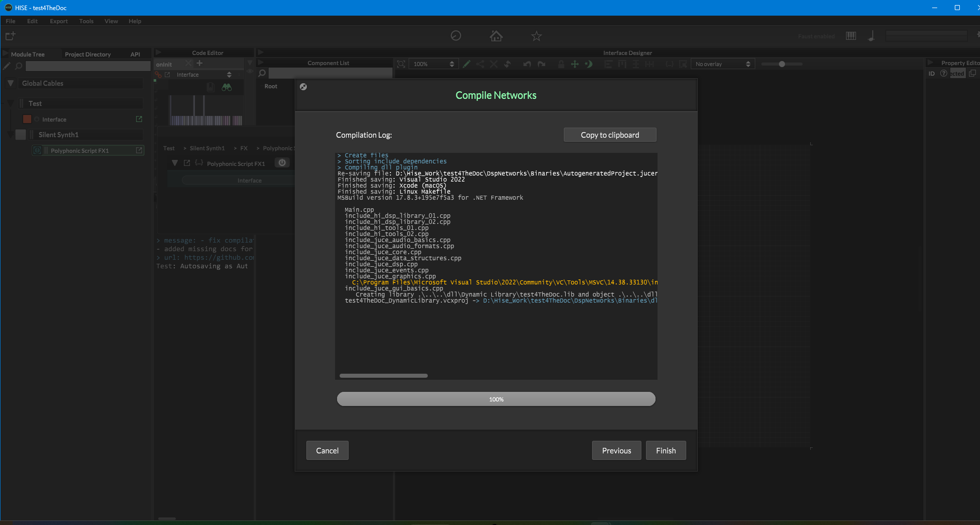
Task: Switch to the Module Tree tab
Action: (28, 54)
